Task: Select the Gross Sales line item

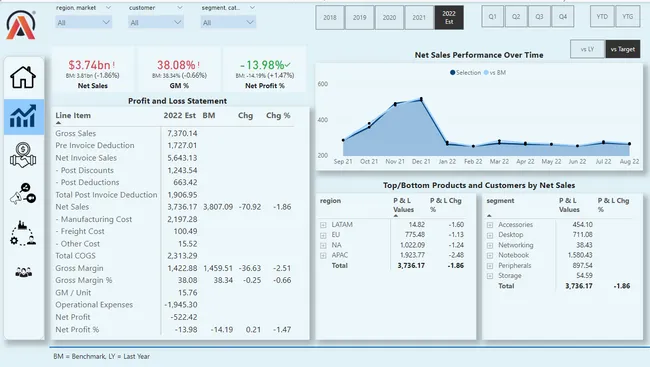Action: [x=76, y=133]
